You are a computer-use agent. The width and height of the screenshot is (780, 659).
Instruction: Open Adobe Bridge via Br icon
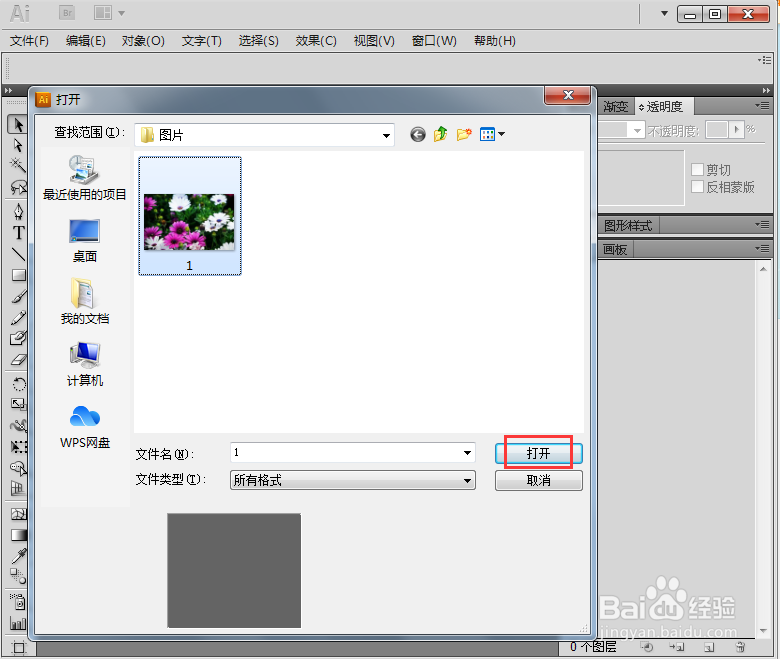[x=67, y=13]
